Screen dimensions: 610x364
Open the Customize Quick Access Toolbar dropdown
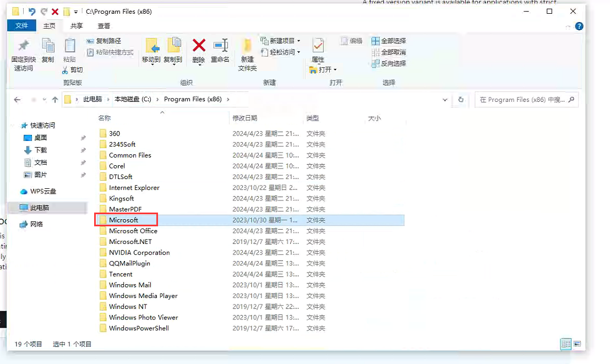[76, 12]
